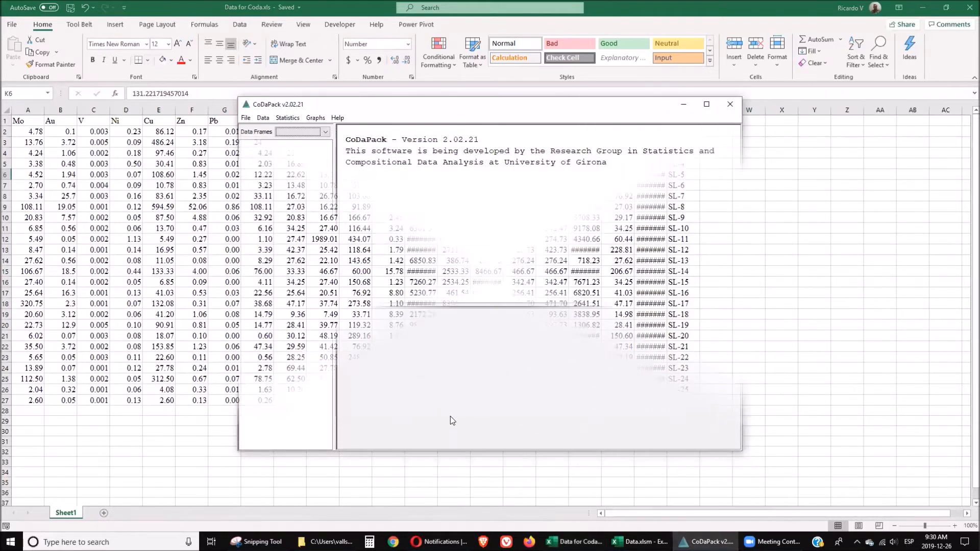980x551 pixels.
Task: Open Snipping Tool from the taskbar
Action: pos(256,541)
